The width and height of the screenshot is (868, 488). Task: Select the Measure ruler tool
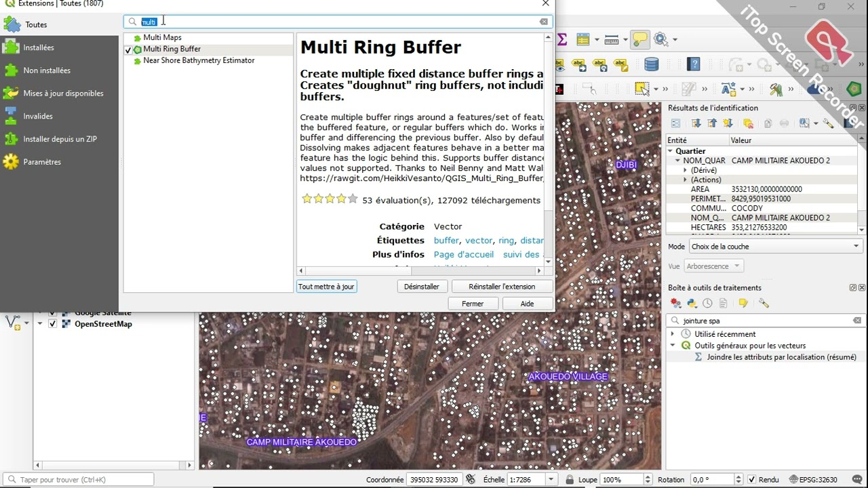click(611, 39)
